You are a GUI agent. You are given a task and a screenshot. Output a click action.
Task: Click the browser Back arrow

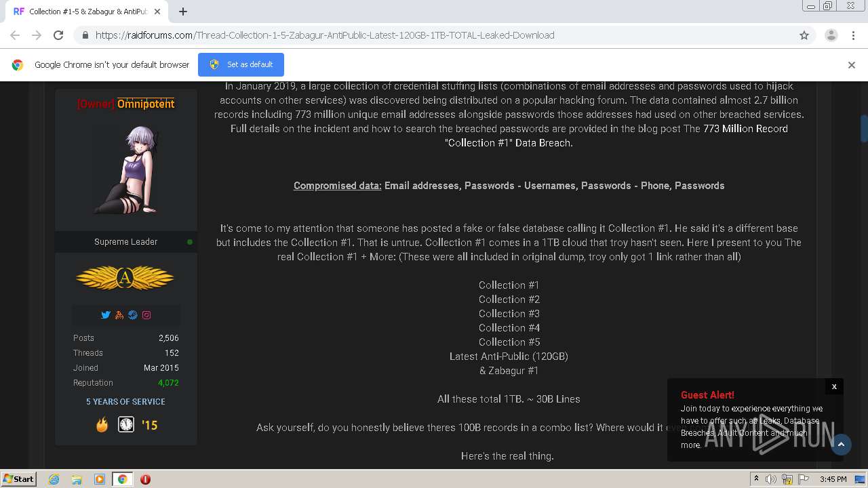point(15,35)
